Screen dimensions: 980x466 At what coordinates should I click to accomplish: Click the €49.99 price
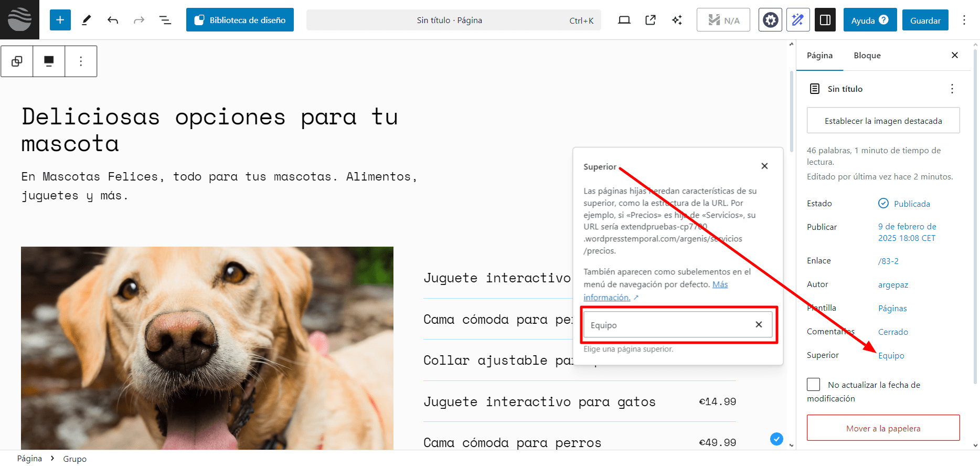point(717,442)
